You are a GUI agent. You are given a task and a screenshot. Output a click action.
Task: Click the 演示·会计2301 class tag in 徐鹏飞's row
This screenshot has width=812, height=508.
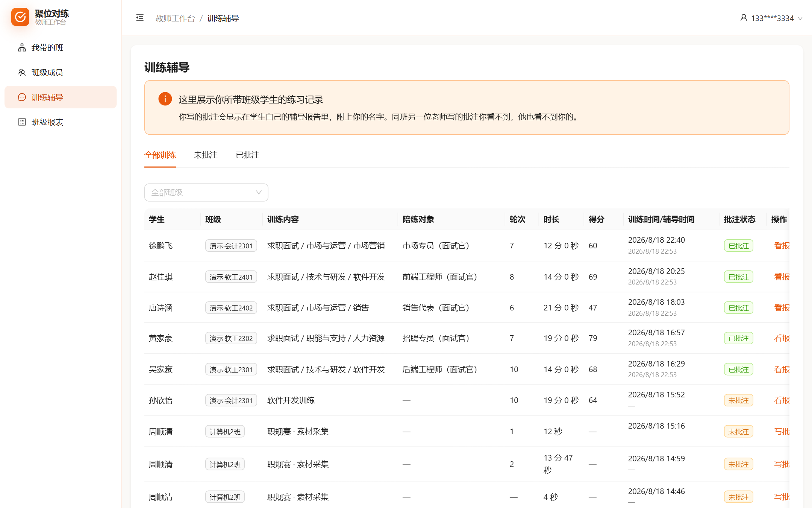(231, 246)
